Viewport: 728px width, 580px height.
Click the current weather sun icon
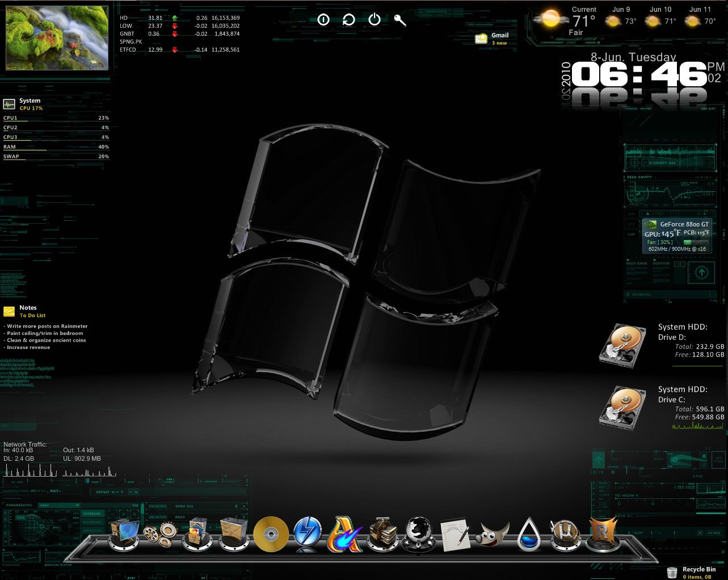(551, 19)
